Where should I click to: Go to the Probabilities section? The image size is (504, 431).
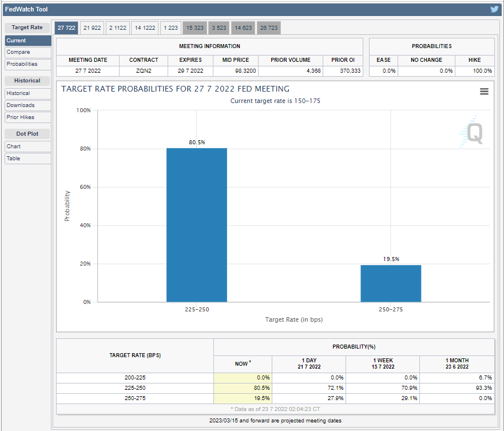[x=27, y=64]
